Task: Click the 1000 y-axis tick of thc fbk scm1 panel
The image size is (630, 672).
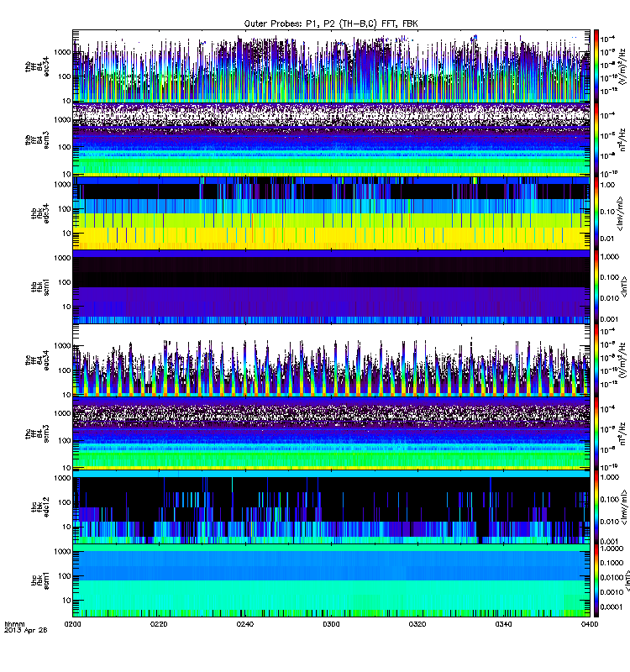Action: coord(62,552)
